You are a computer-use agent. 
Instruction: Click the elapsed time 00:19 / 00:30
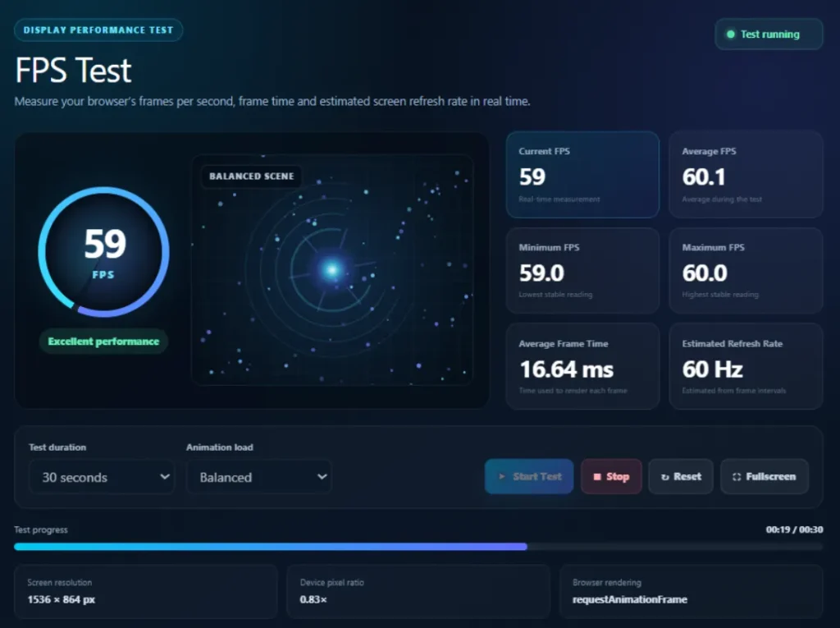coord(794,529)
